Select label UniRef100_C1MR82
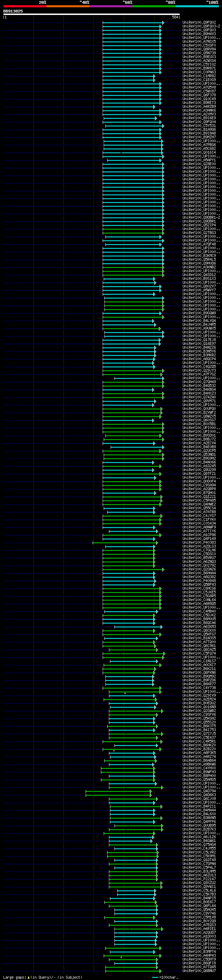222x980 pixels. [x=199, y=76]
